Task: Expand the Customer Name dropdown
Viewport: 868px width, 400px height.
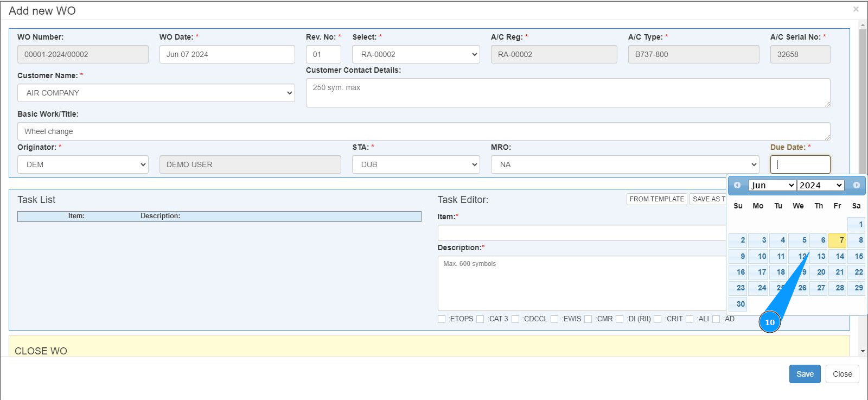Action: pos(156,93)
